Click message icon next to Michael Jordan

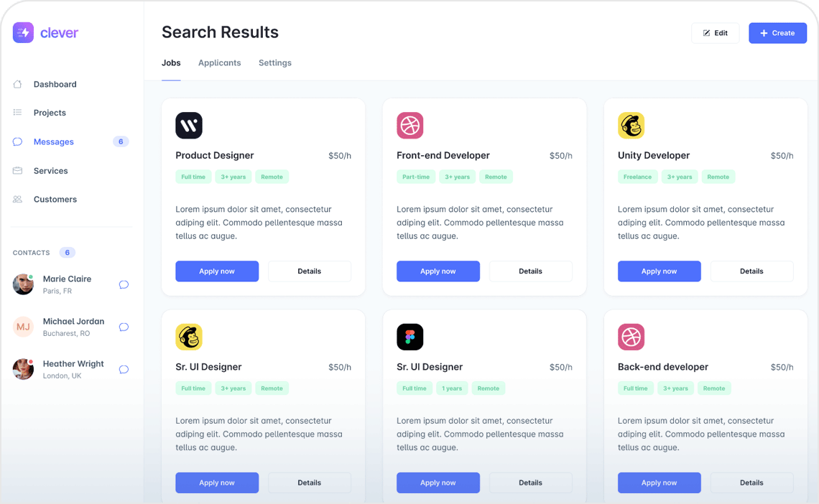point(124,327)
